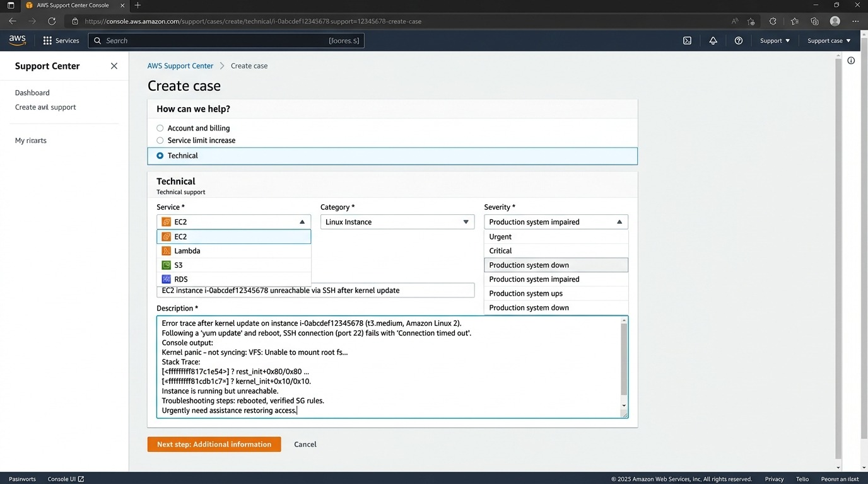Open browser collections

click(x=815, y=21)
